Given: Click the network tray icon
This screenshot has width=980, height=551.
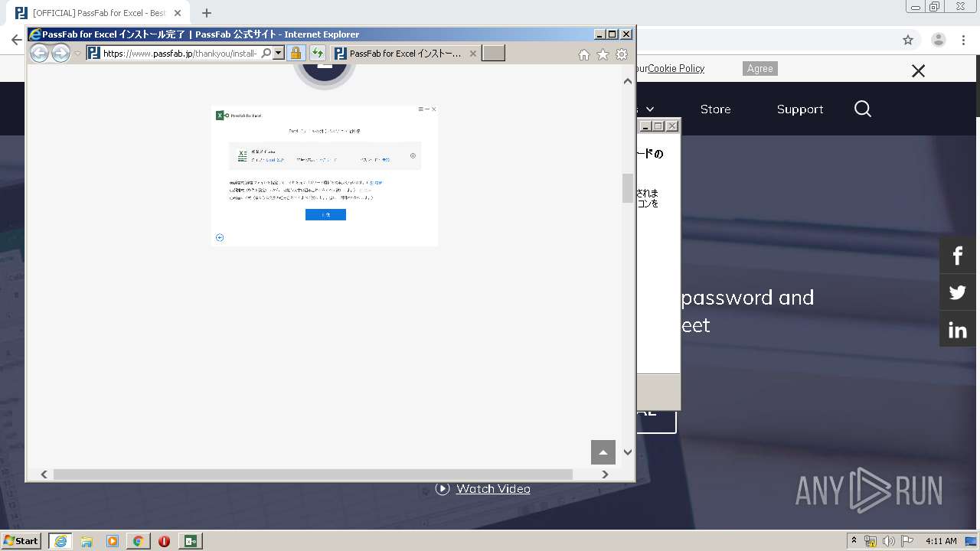Looking at the screenshot, I should [x=871, y=541].
